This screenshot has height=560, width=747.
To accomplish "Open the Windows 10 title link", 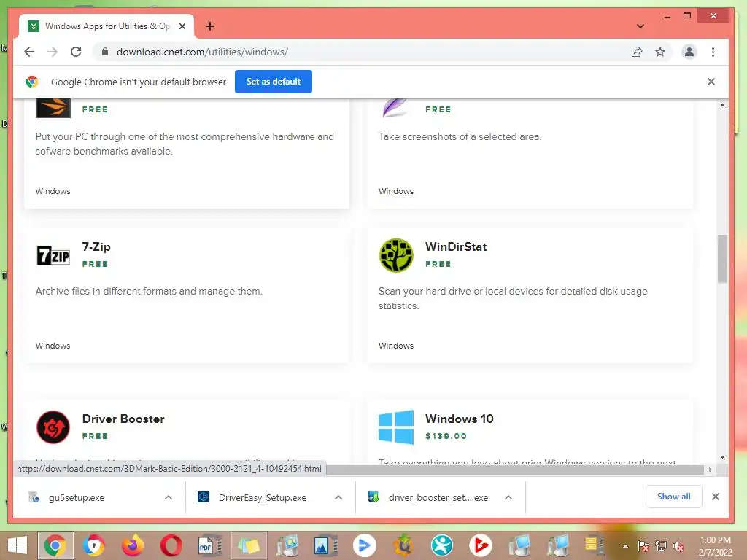I will (460, 419).
